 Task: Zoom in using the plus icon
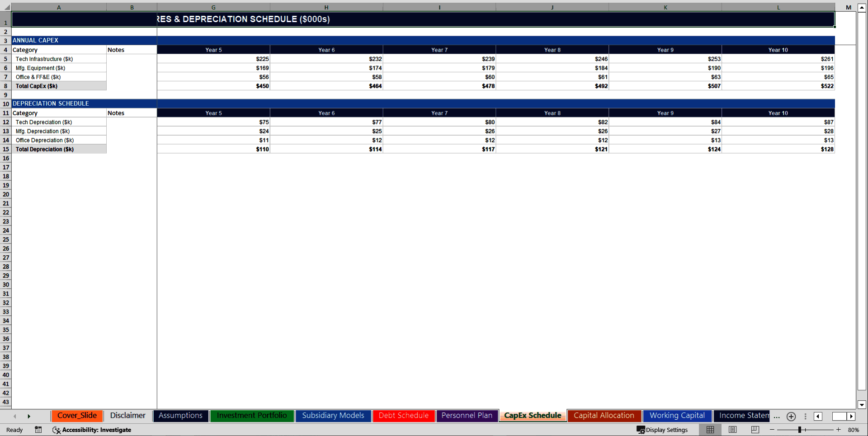tap(838, 430)
